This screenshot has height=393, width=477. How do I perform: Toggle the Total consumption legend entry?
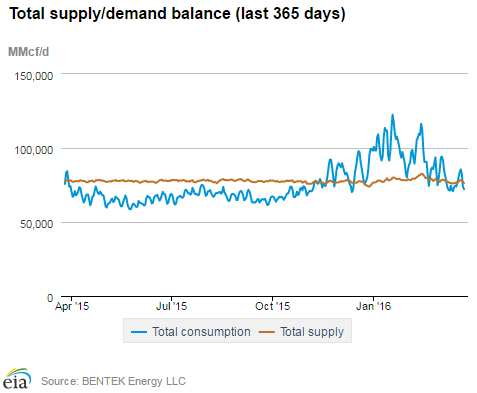pos(191,332)
